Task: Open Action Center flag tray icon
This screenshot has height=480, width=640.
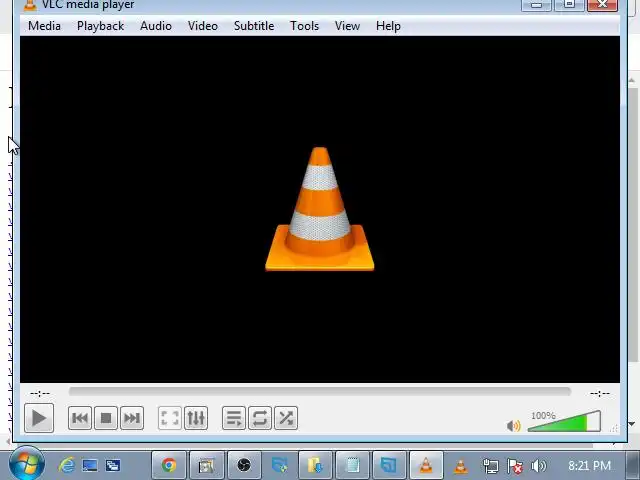Action: [x=515, y=466]
